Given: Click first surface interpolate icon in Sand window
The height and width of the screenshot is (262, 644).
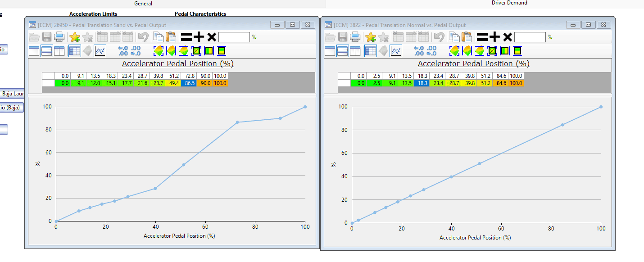Looking at the screenshot, I should 159,51.
